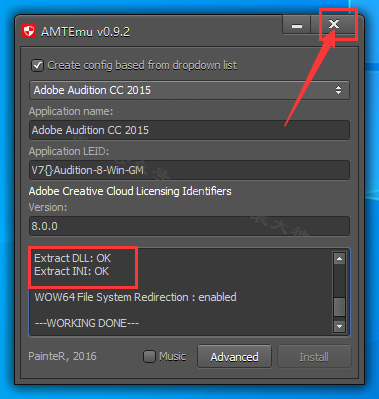379x399 pixels.
Task: Click the PainteR, 2016 credit label
Action: click(x=62, y=356)
